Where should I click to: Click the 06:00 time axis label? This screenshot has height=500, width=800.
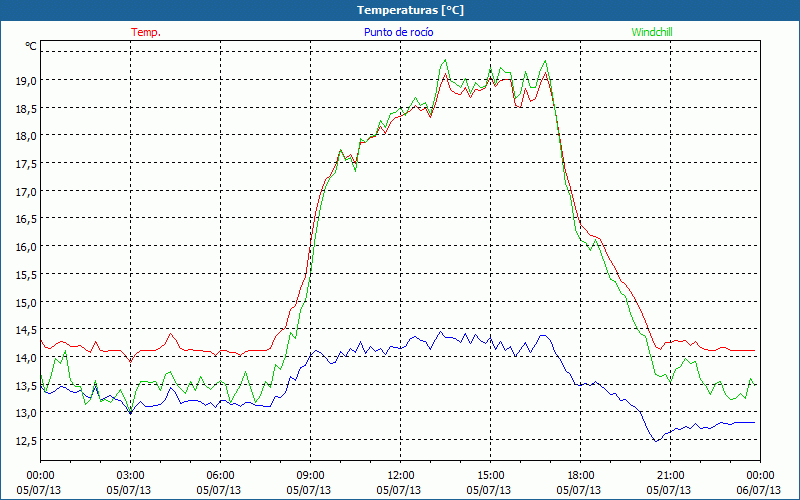pos(220,476)
